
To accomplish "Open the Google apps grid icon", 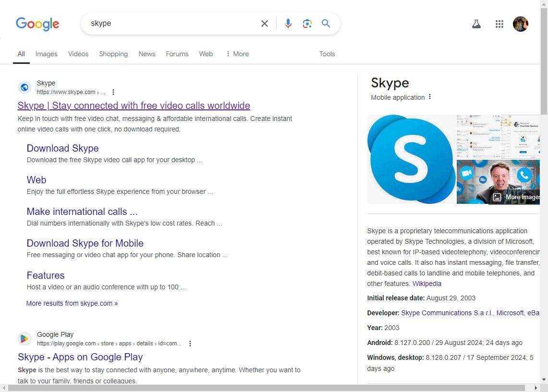I will point(499,24).
